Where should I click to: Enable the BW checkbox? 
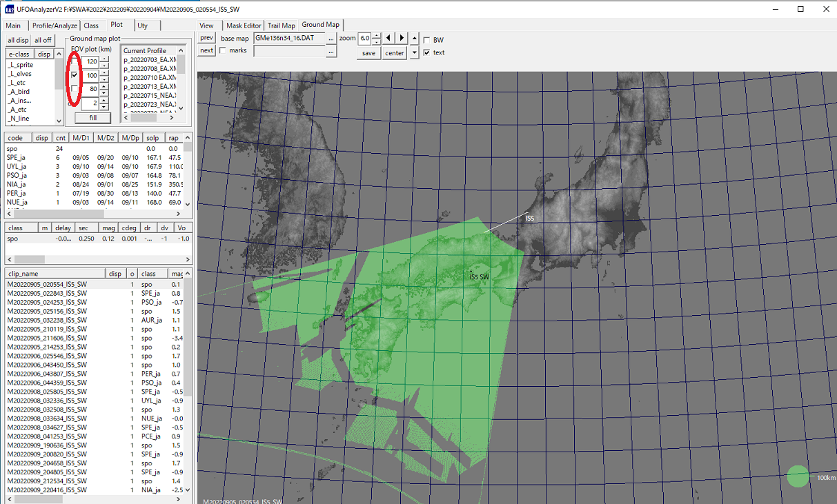click(x=427, y=40)
